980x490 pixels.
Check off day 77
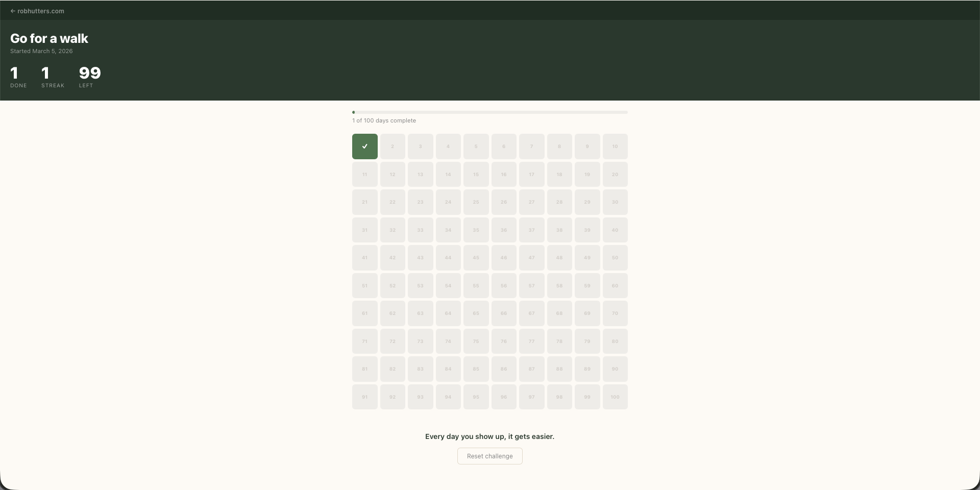(x=531, y=341)
